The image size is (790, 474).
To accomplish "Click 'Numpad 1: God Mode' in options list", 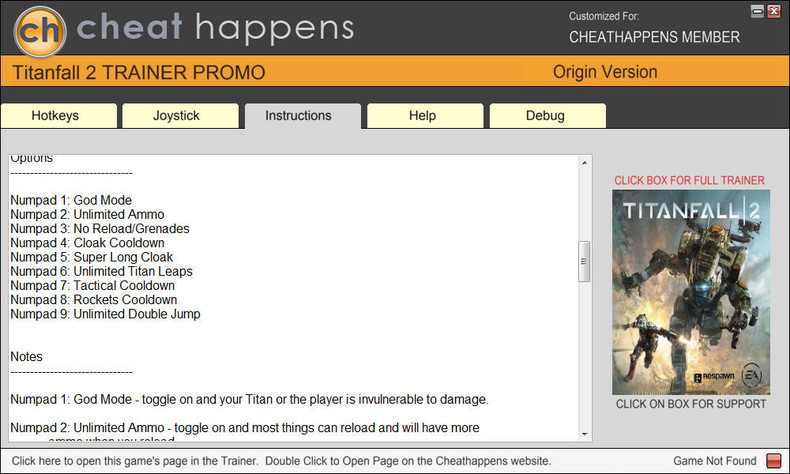I will [71, 200].
